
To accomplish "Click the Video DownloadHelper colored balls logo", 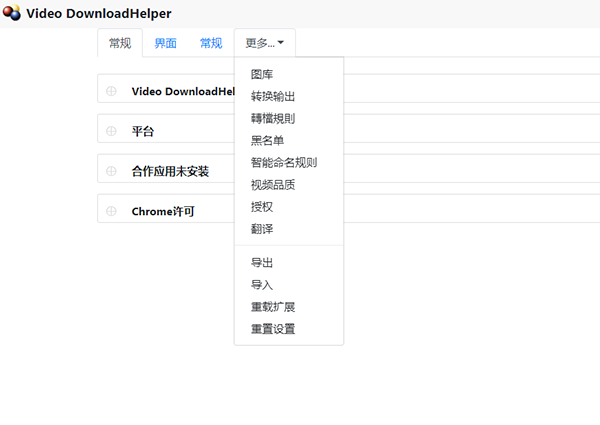I will click(11, 12).
